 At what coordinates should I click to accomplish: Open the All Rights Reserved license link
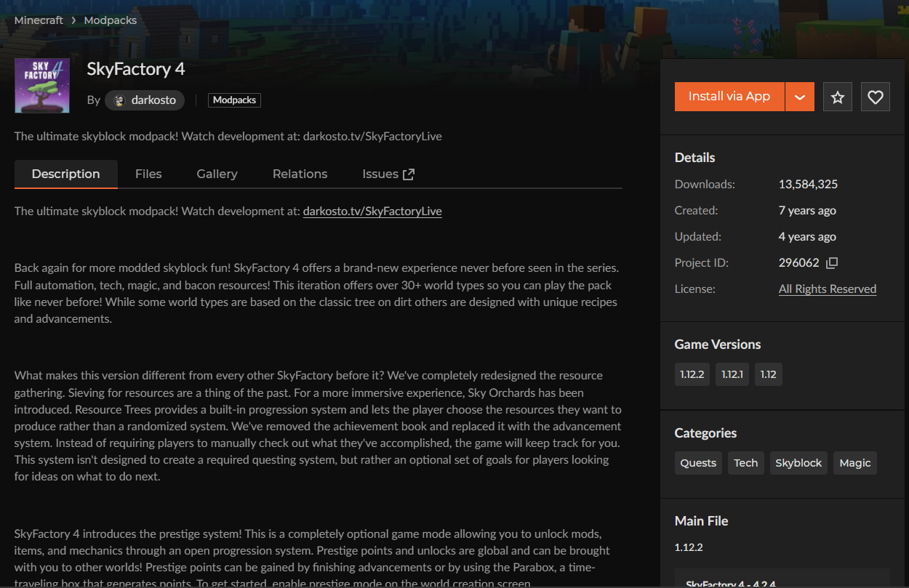tap(828, 289)
